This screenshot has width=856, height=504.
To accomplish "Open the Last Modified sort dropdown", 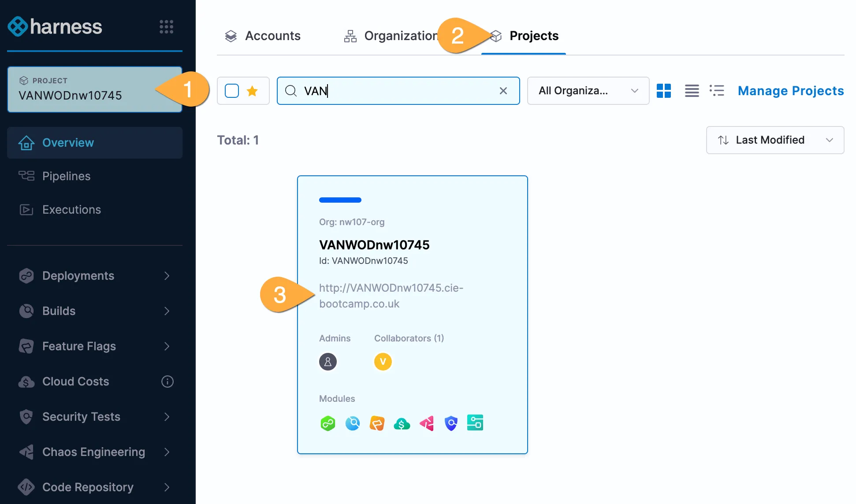I will 774,140.
